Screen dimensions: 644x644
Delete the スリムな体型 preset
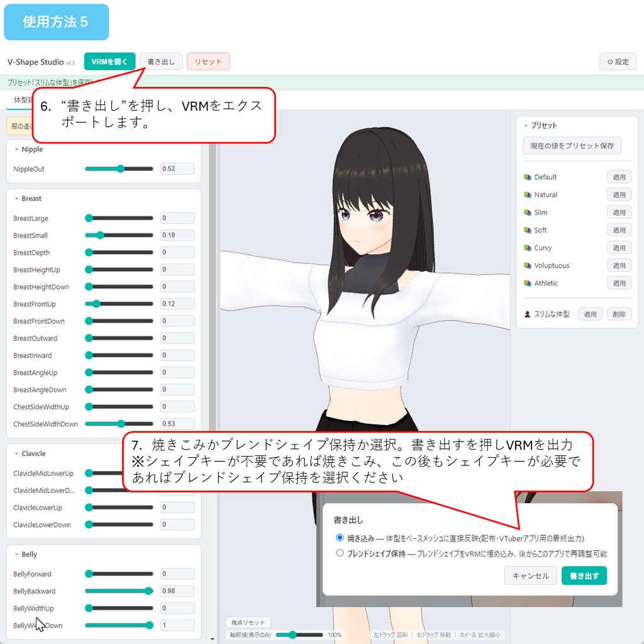(619, 314)
